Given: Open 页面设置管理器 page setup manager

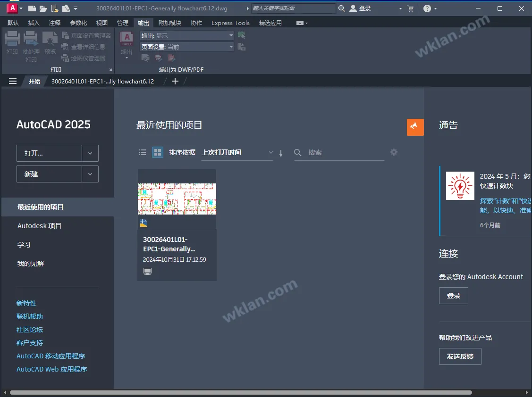Looking at the screenshot, I should [86, 35].
